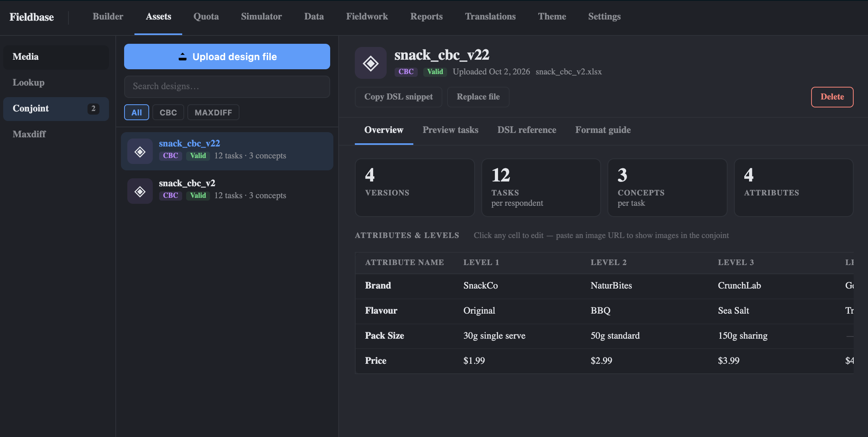Select the snack_cbc_v2 design row
The height and width of the screenshot is (437, 868).
coord(227,191)
